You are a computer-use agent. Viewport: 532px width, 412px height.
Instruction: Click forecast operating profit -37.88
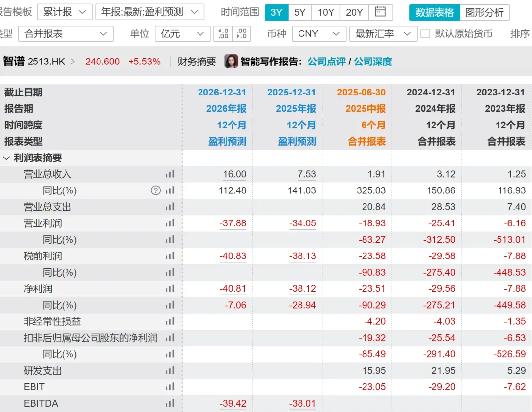click(x=233, y=223)
